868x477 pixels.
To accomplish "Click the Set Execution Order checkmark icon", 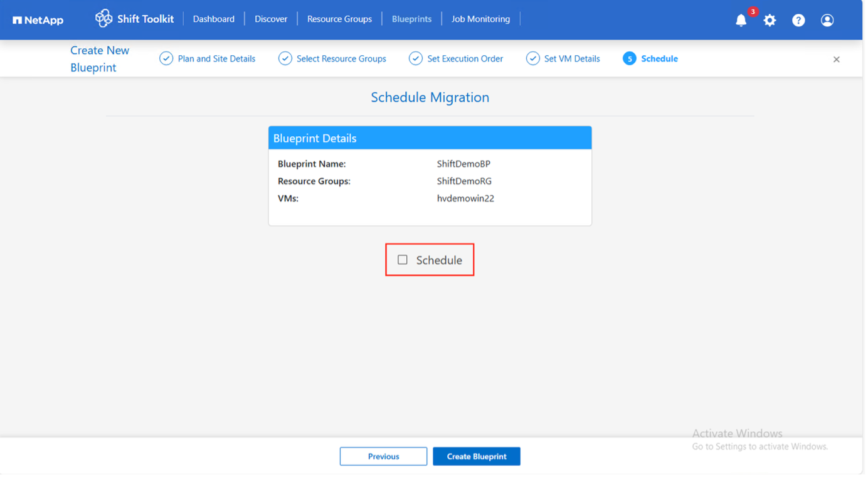I will click(416, 58).
